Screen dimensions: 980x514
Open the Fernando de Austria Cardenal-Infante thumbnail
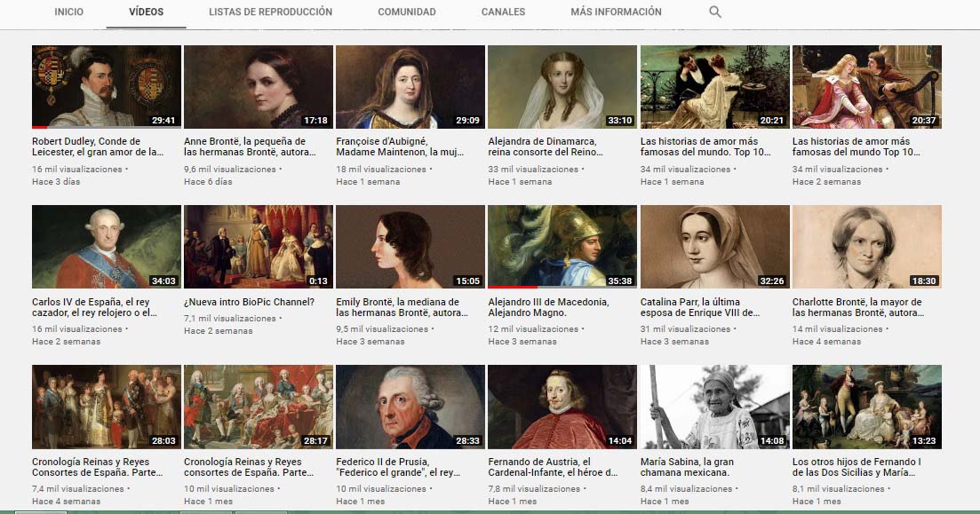(562, 407)
